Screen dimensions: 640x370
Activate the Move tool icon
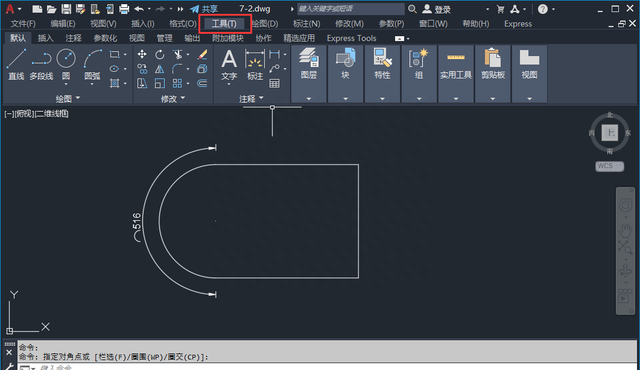[x=142, y=54]
